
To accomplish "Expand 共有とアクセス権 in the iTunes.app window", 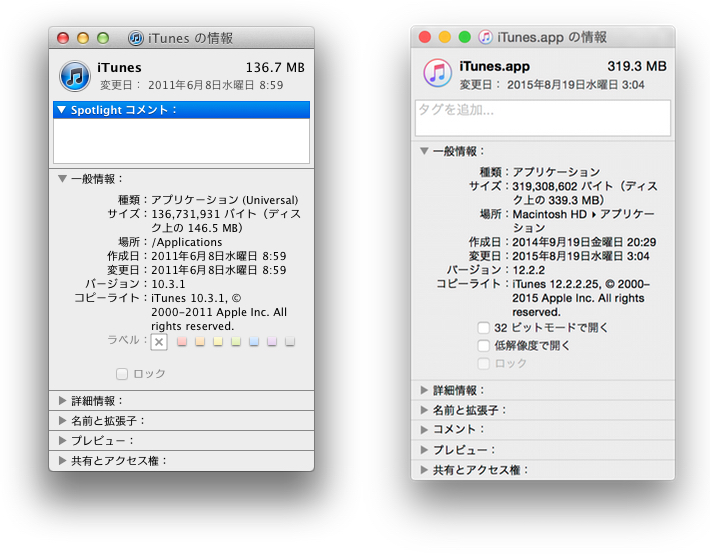I will (424, 470).
